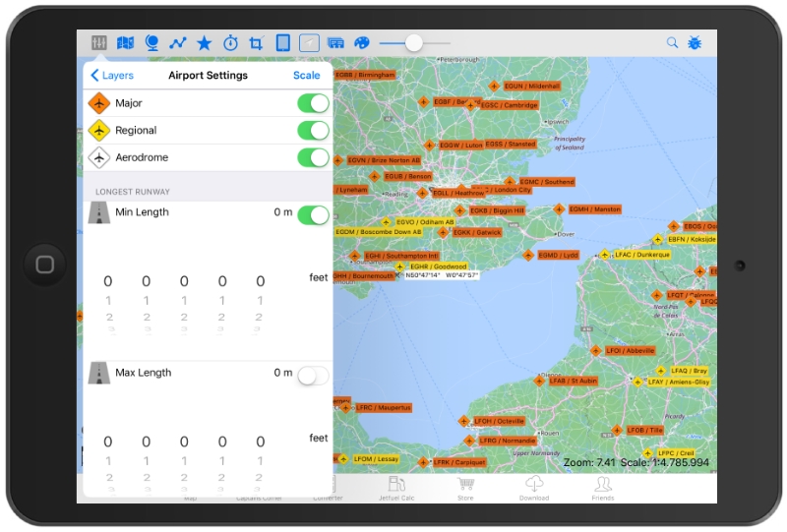
Task: Select LFAC / Dunkerque airport label
Action: point(642,255)
